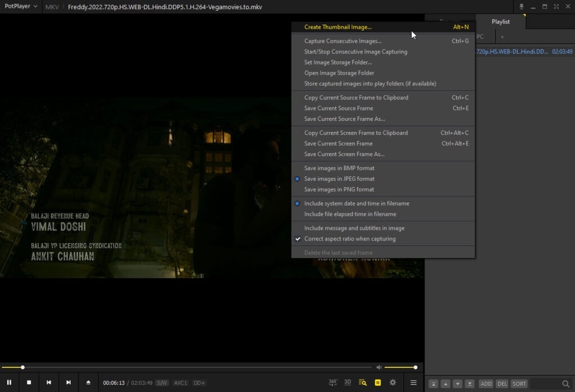Click the SORT button in the playlist
The height and width of the screenshot is (392, 575).
point(519,384)
